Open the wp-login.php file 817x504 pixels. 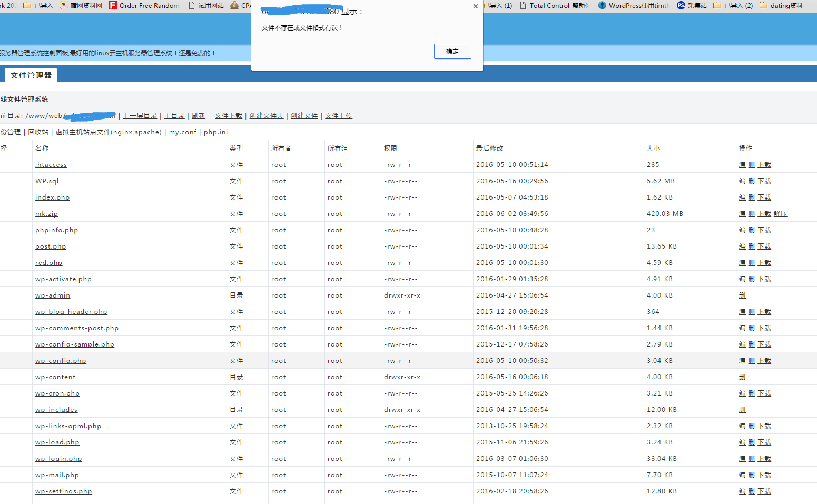(58, 459)
